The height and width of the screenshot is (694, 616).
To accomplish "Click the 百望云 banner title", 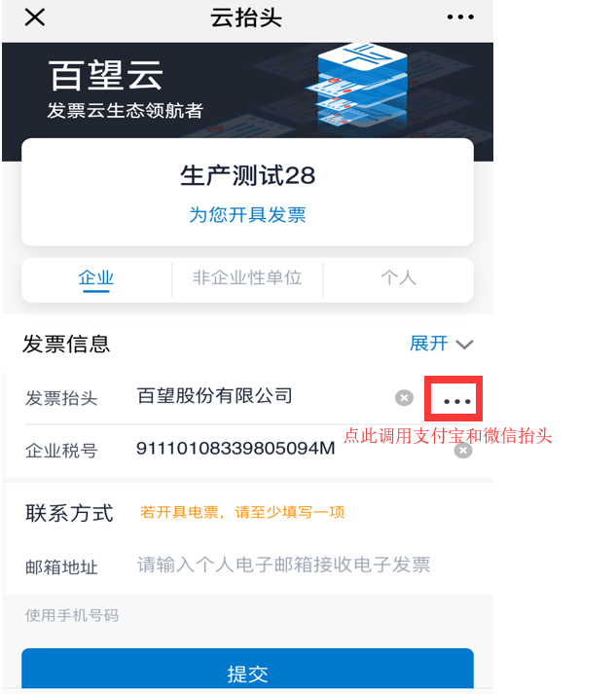I will click(x=106, y=76).
